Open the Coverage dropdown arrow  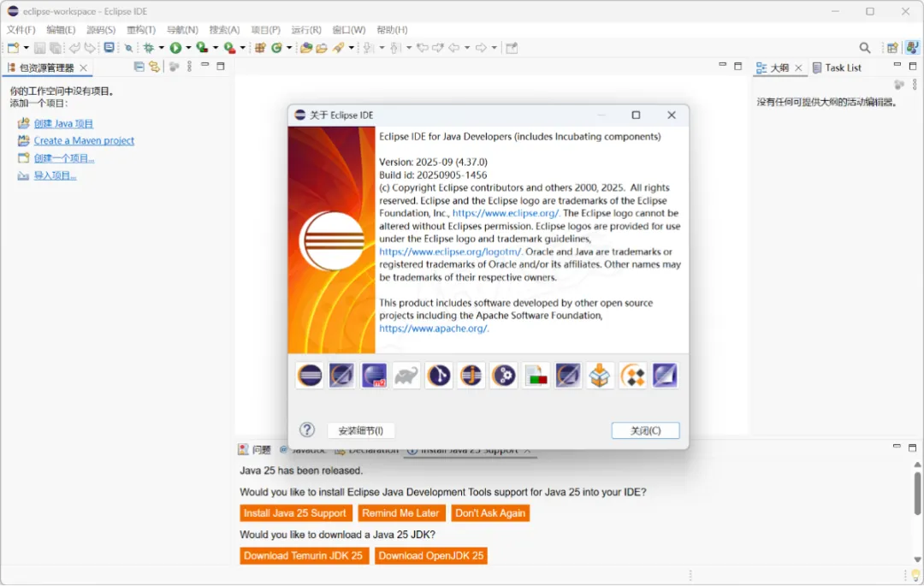[215, 48]
